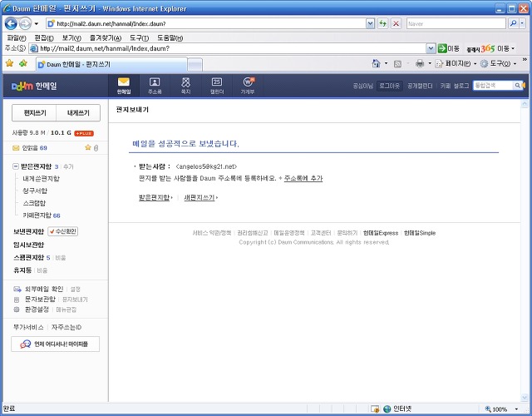The height and width of the screenshot is (416, 532).
Task: Click the Add to Favorites star-plus icon
Action: pyautogui.click(x=23, y=63)
